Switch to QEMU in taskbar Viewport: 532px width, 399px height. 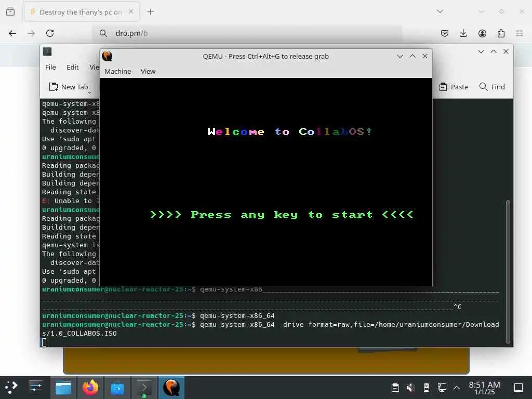coord(171,388)
